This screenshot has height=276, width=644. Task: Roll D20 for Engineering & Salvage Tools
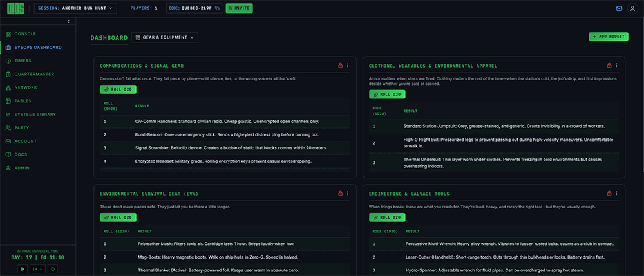[x=387, y=217]
